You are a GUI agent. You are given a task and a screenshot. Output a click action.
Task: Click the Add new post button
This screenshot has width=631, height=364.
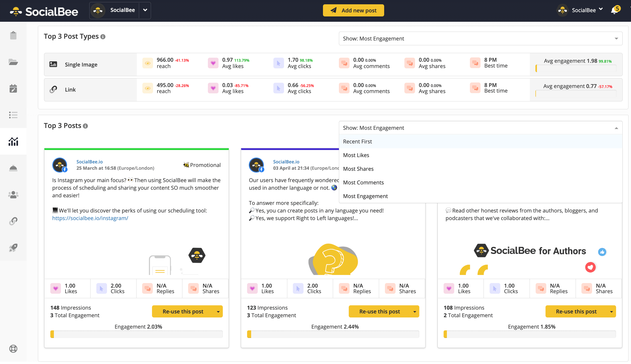click(353, 10)
